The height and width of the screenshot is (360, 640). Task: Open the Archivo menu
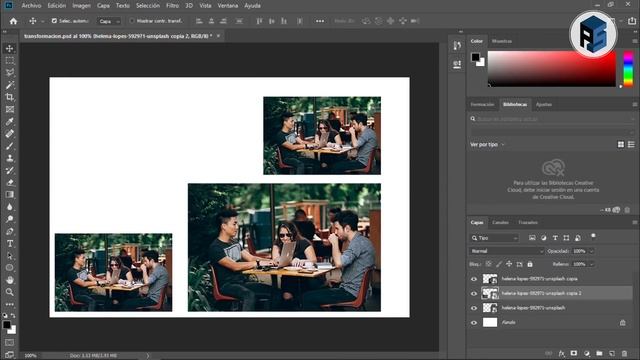[31, 6]
